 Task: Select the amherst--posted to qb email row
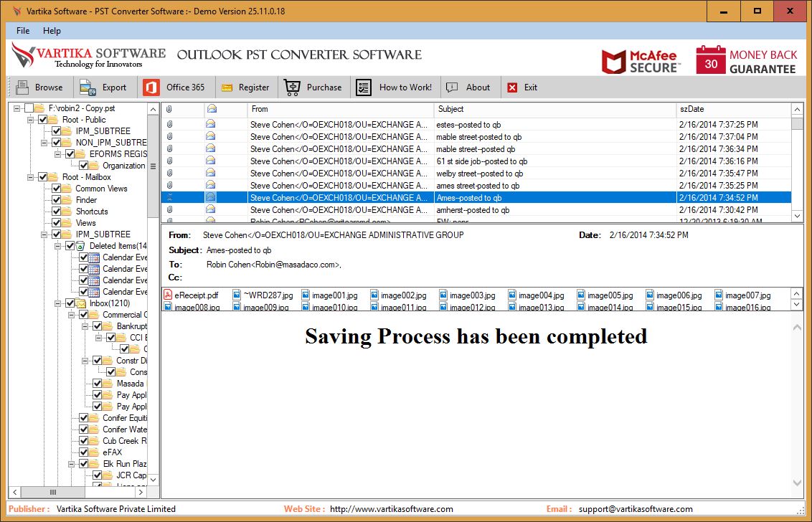coord(476,209)
